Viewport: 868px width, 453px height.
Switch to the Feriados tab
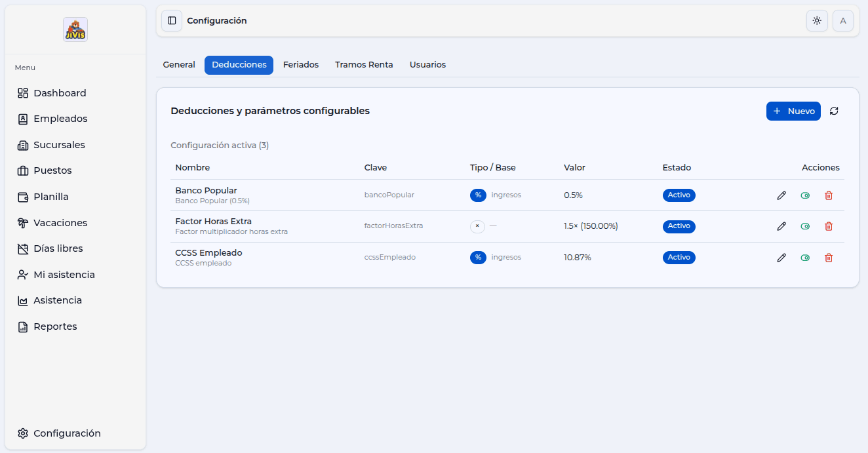click(301, 65)
